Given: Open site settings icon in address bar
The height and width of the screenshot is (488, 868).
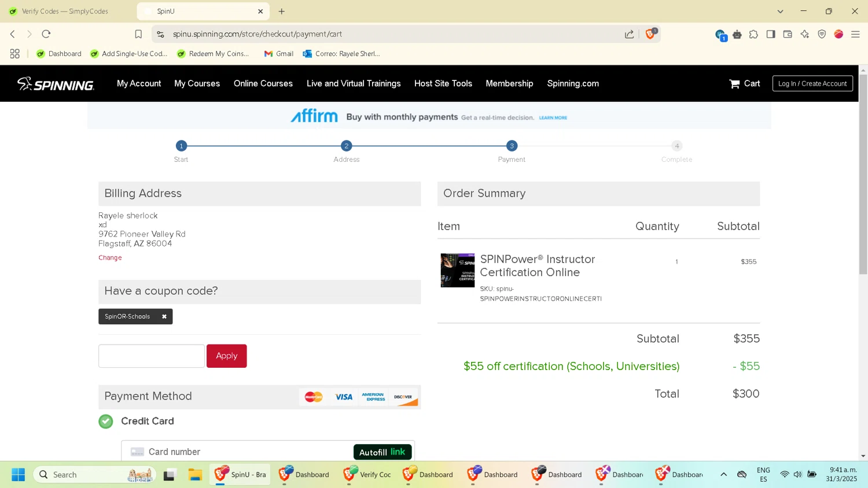Looking at the screenshot, I should tap(160, 34).
